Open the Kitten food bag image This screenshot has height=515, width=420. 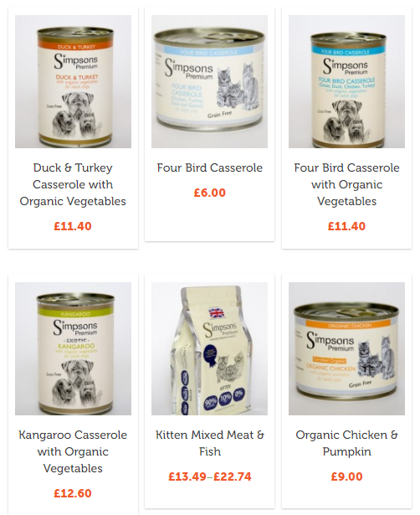tap(209, 348)
